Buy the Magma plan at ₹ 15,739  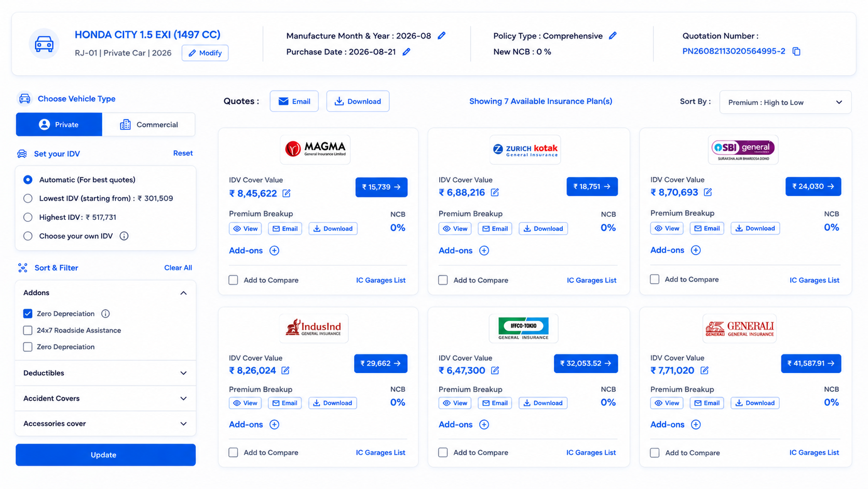click(382, 187)
